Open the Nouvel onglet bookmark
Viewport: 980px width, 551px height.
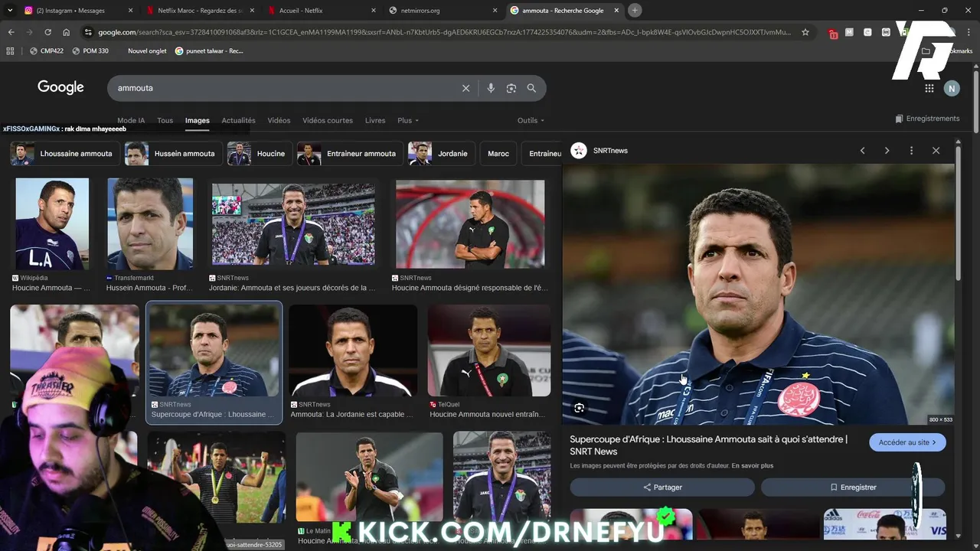[x=147, y=51]
